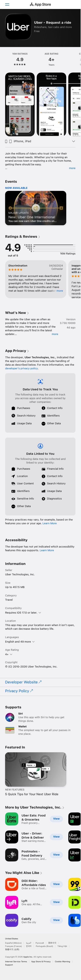
Task: Open the Match Day Rides screenshot
Action: pos(20,104)
